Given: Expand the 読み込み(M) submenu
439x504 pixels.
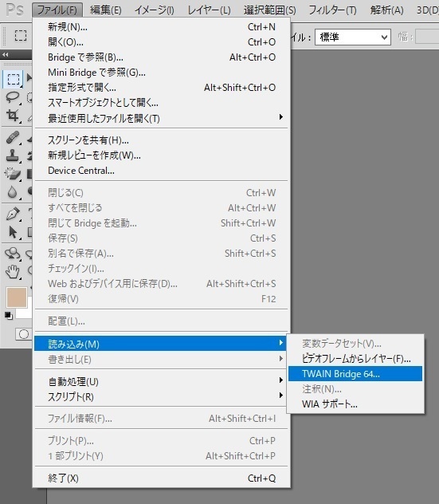Looking at the screenshot, I should (160, 344).
